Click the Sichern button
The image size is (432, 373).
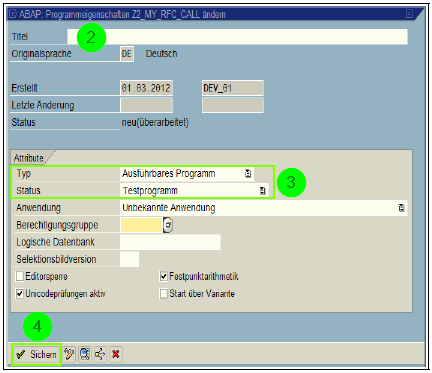37,354
